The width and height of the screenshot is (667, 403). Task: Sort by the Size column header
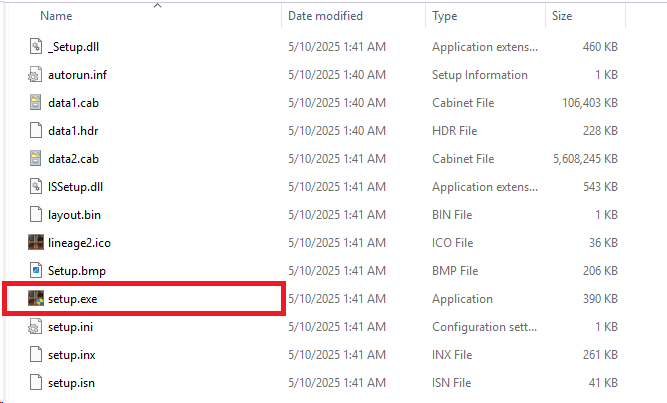[562, 16]
